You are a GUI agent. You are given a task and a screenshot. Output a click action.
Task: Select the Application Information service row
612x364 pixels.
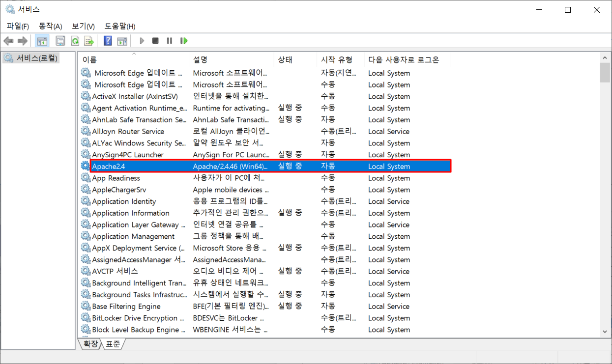(x=131, y=213)
